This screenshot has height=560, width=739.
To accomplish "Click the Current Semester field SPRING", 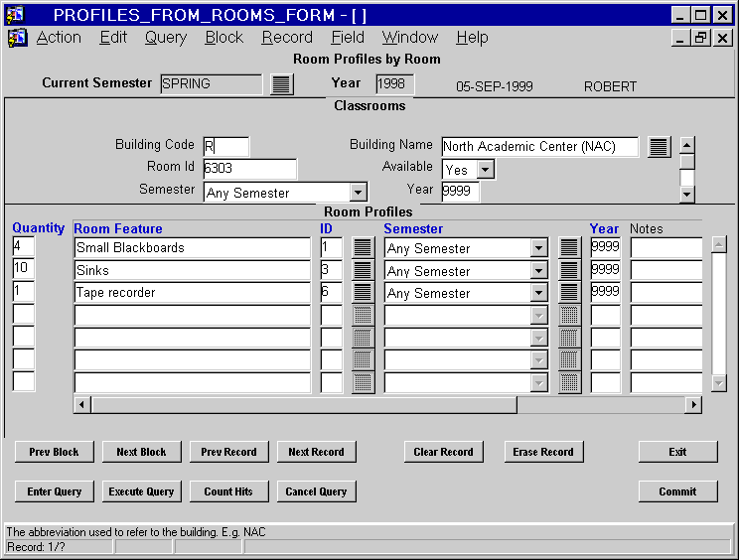I will click(x=212, y=84).
